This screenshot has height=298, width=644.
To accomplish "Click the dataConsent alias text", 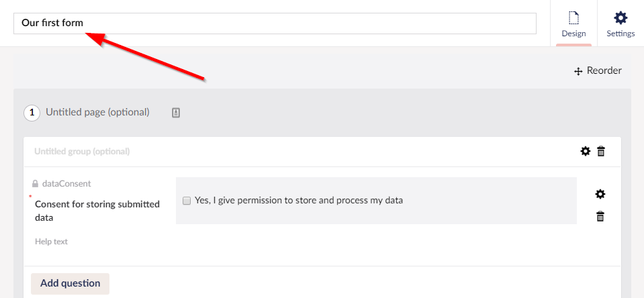I will (66, 183).
